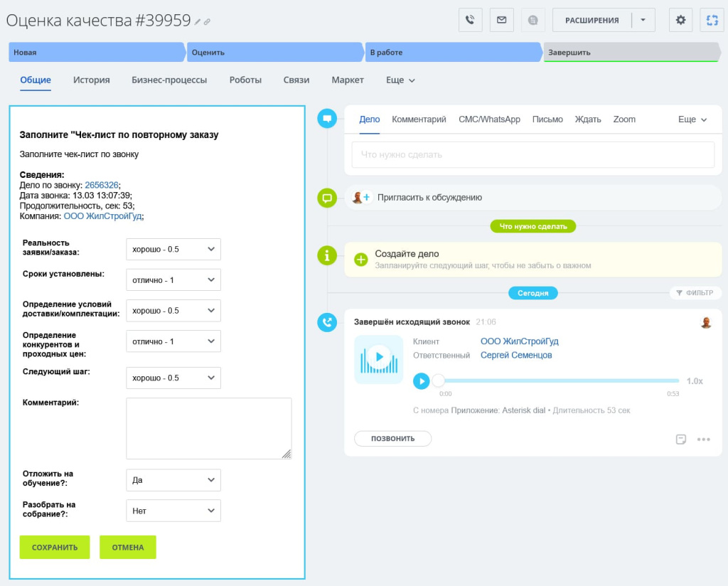Click the pencil edit icon beside title
This screenshot has height=586, width=728.
click(x=198, y=22)
